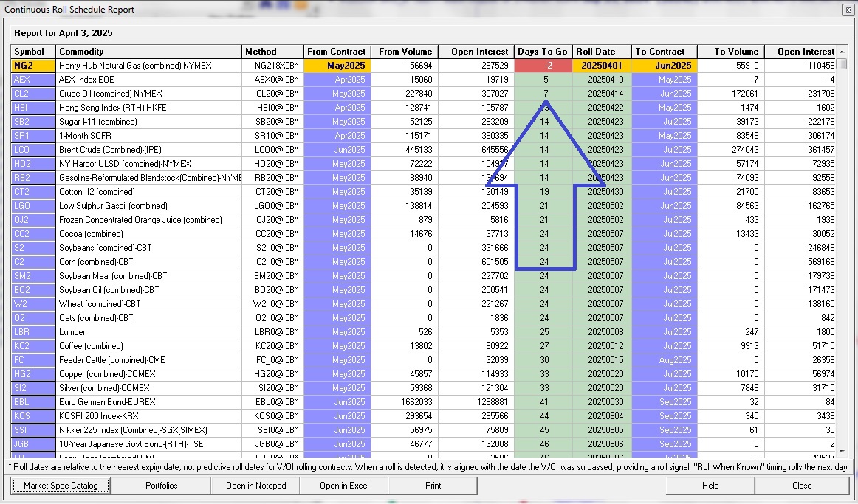Screen dimensions: 858x504
Task: Click the From Volume column header
Action: [405, 52]
